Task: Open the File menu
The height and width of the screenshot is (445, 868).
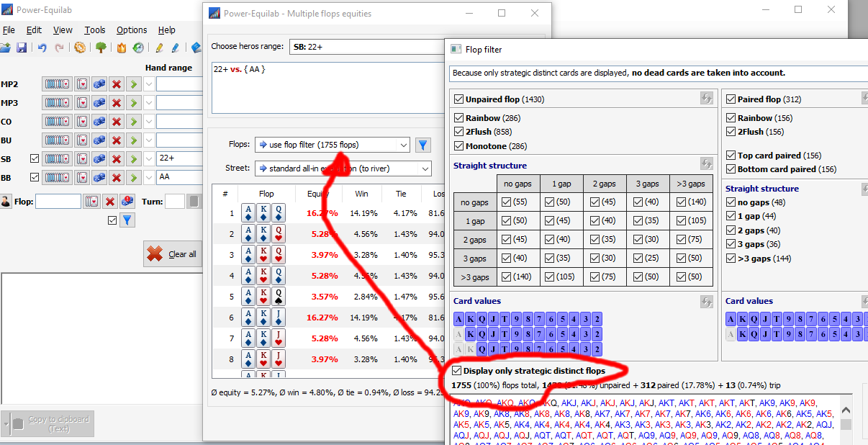Action: 9,30
